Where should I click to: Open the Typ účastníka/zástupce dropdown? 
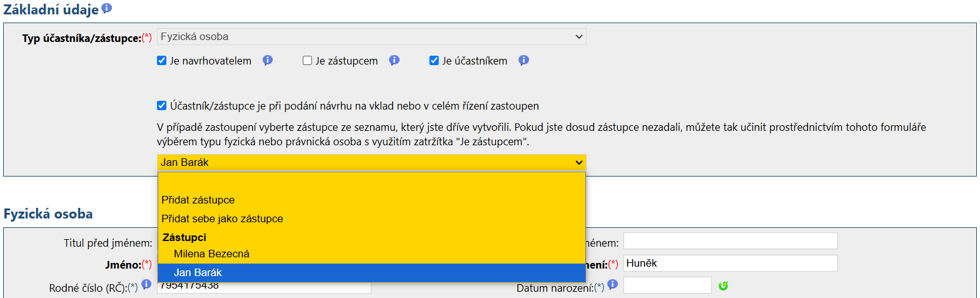point(371,37)
